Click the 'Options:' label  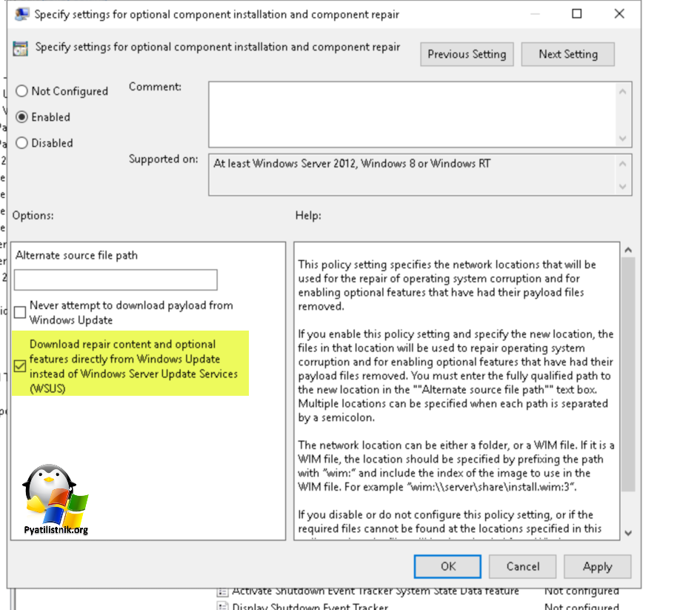33,216
